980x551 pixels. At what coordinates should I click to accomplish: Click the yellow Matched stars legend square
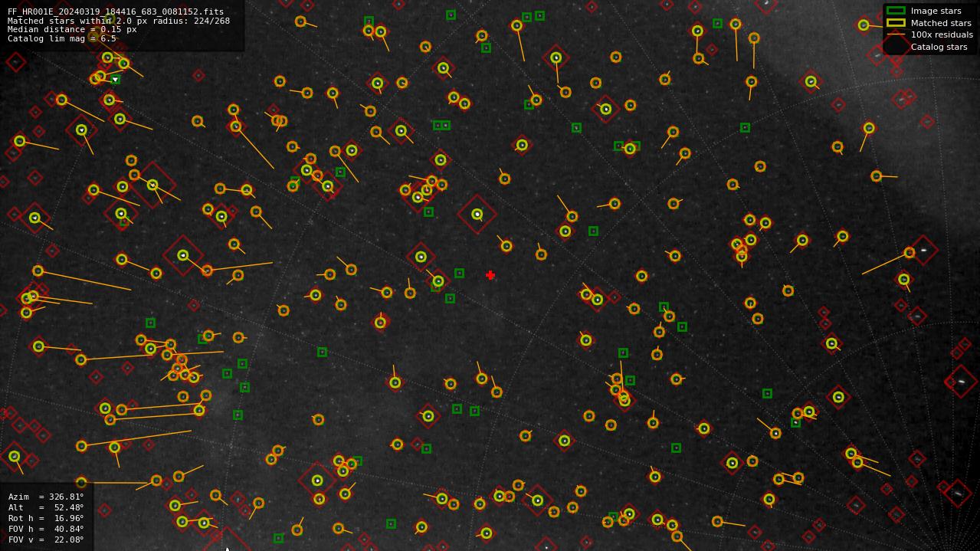click(x=896, y=23)
